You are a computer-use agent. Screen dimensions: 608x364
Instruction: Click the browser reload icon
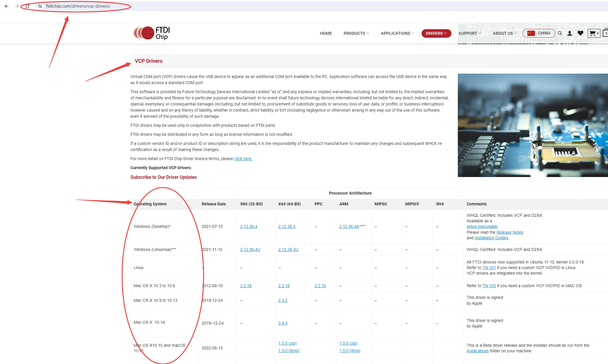(x=27, y=6)
